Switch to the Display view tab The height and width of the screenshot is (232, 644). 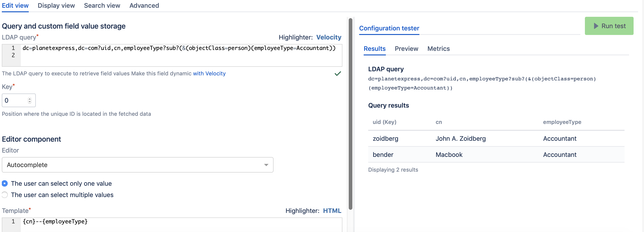tap(56, 5)
